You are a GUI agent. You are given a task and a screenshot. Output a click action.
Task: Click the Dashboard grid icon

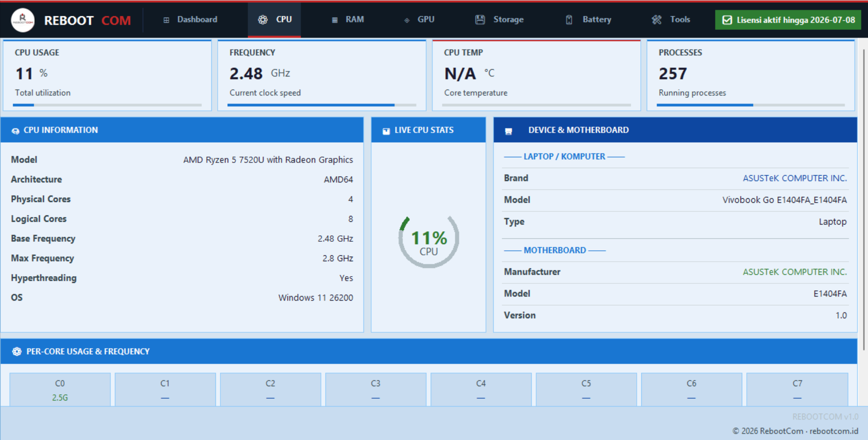pos(167,20)
